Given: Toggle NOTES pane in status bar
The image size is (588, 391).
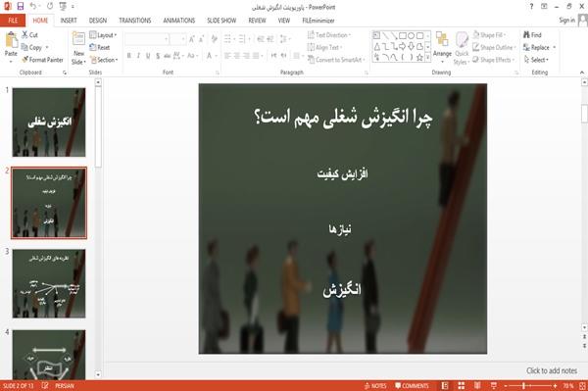Looking at the screenshot, I should [x=375, y=386].
